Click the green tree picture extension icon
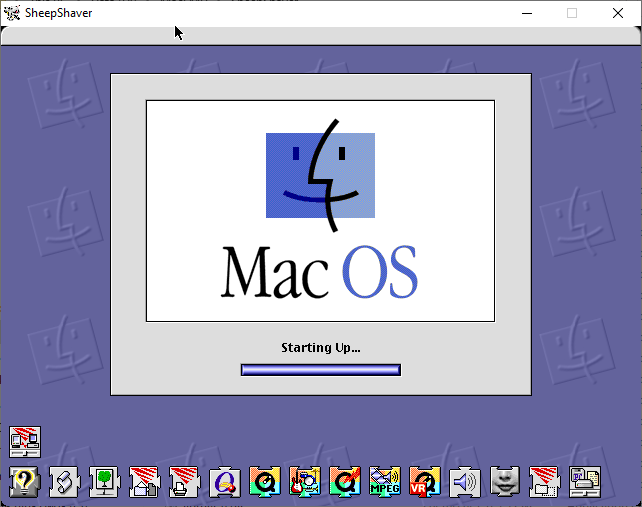Image resolution: width=642 pixels, height=507 pixels. point(104,482)
